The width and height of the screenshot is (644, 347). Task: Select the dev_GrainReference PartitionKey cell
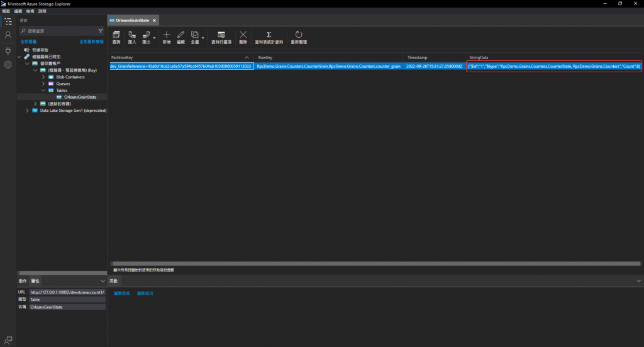[x=182, y=66]
